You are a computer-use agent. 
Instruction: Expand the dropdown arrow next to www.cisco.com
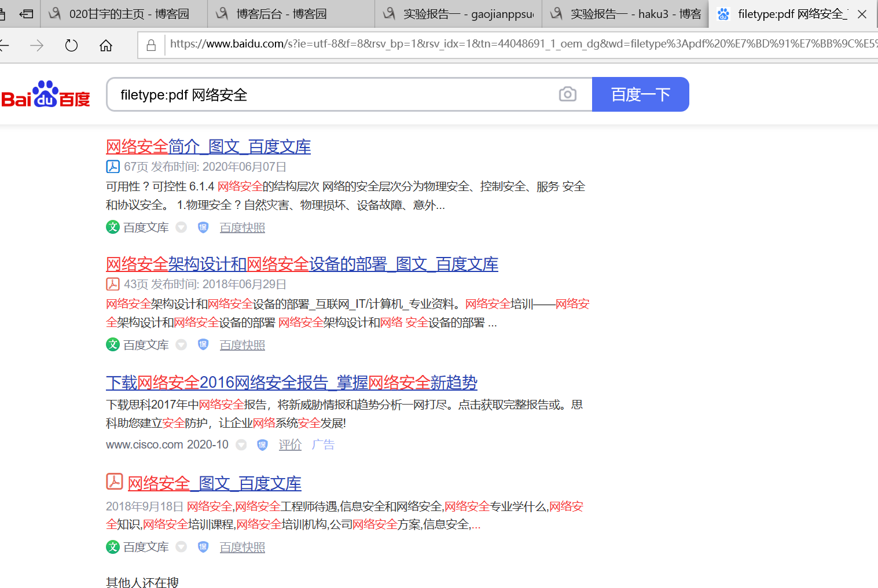[x=241, y=444]
